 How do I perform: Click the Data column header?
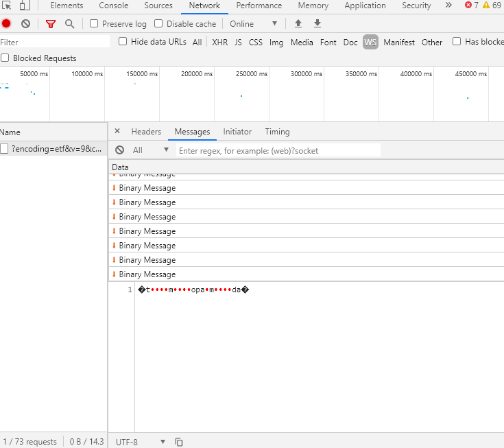point(306,167)
